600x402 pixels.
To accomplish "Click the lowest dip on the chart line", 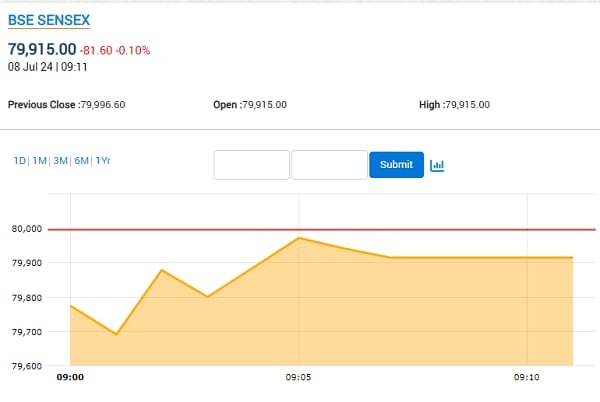I will tap(116, 334).
